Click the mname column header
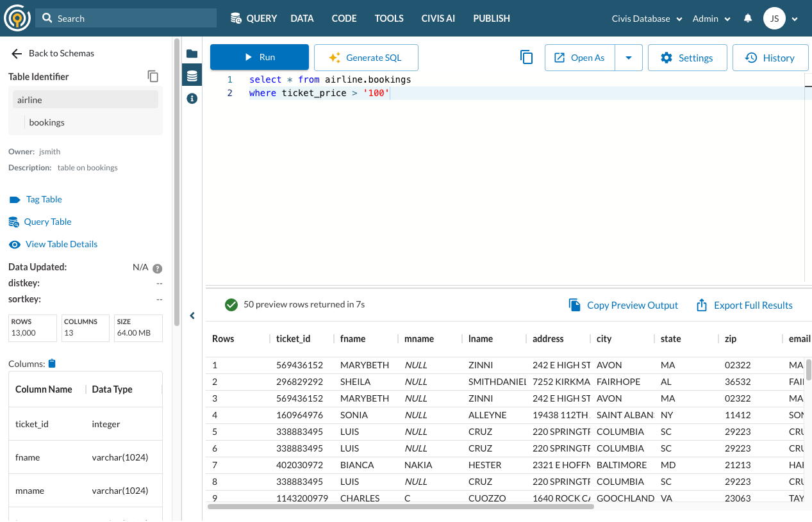 [419, 339]
